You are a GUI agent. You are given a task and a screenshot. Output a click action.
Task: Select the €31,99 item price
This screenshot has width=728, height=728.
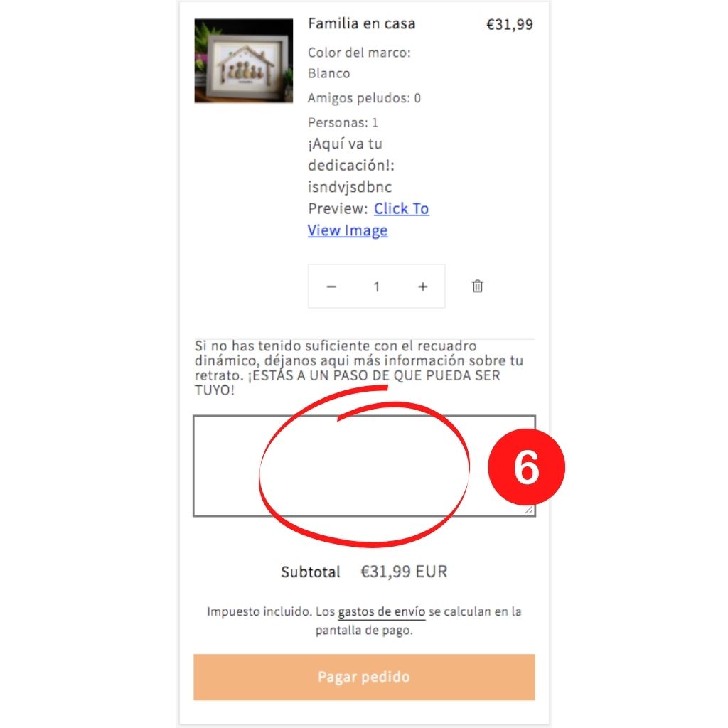click(x=509, y=24)
